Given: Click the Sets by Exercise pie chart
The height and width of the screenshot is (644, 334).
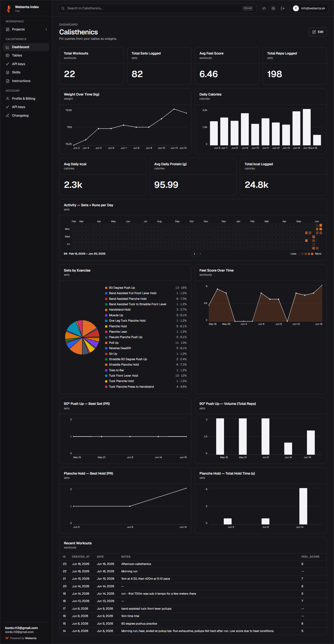Looking at the screenshot, I should tap(82, 337).
